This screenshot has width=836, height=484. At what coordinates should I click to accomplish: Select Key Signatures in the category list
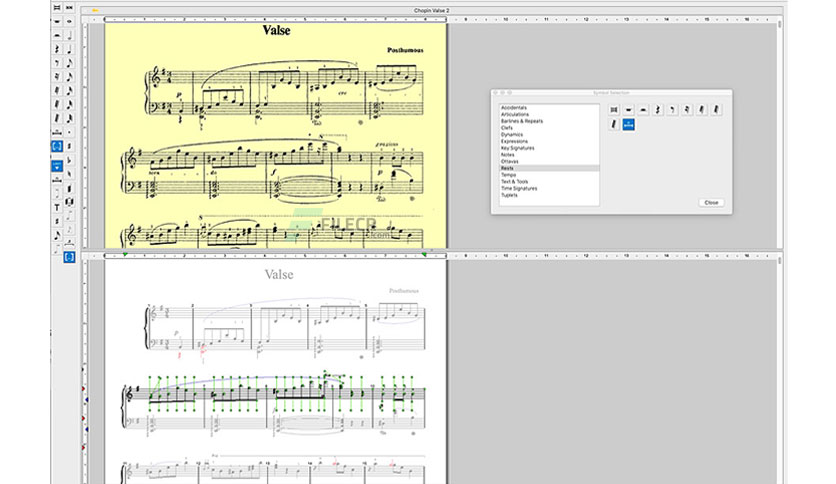(x=517, y=148)
